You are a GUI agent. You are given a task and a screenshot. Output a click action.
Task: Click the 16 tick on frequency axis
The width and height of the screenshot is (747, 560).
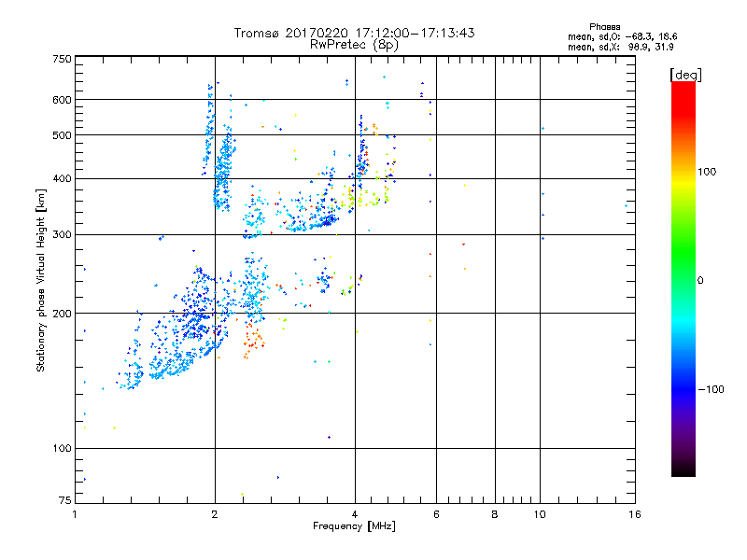point(633,514)
